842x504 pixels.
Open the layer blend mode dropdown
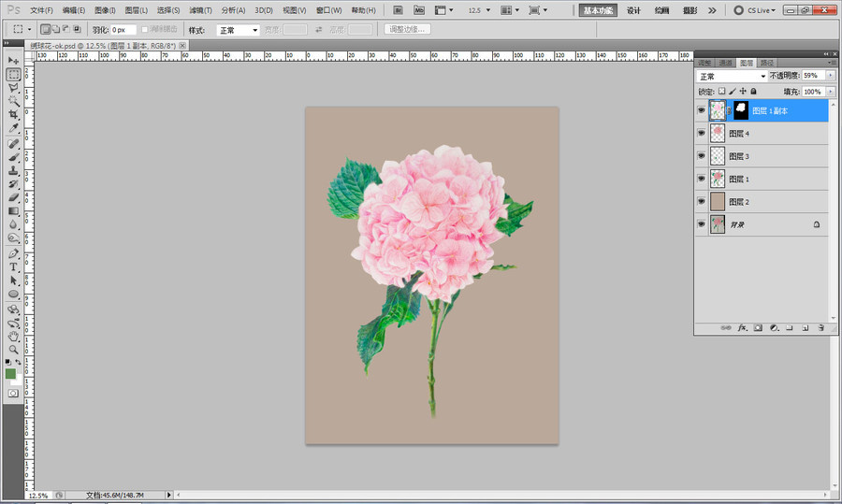click(x=732, y=77)
